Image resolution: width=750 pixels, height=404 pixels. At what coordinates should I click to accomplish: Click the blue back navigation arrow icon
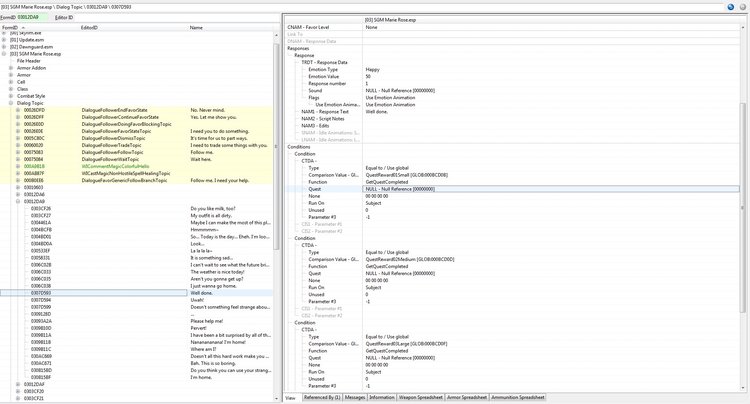coord(730,7)
